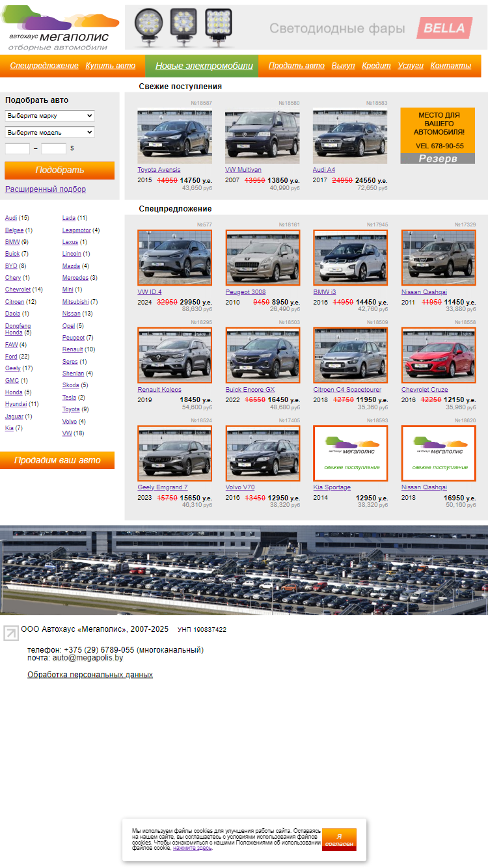The image size is (488, 868).
Task: Expand the Выберите модель dropdown
Action: pos(49,133)
